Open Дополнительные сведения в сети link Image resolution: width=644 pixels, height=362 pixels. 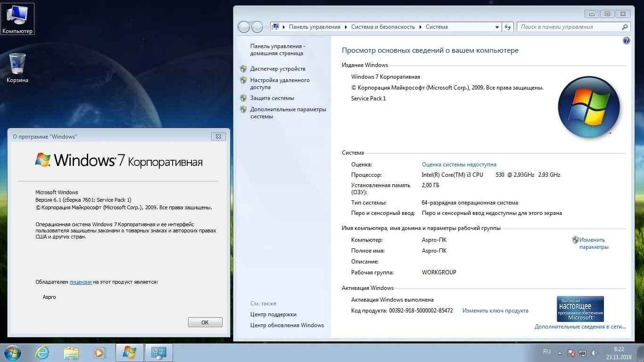coord(580,327)
